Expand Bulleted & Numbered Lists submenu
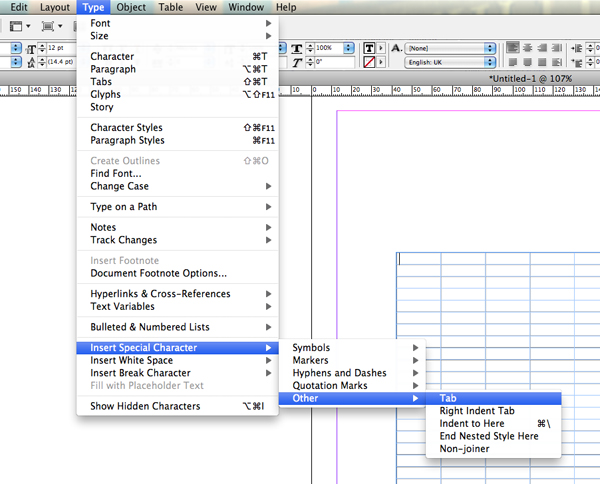Screen dimensions: 600x484 point(178,327)
